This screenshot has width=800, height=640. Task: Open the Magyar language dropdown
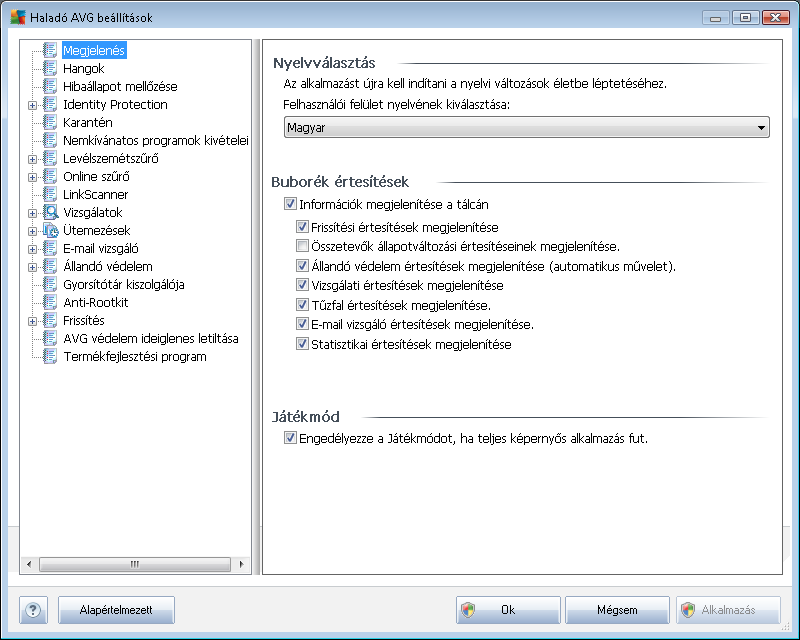click(x=527, y=127)
